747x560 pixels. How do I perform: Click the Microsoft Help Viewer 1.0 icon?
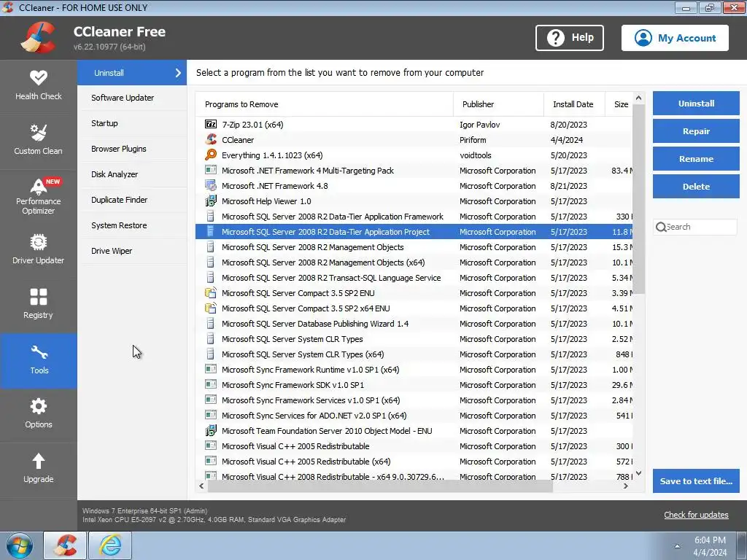[x=211, y=201]
